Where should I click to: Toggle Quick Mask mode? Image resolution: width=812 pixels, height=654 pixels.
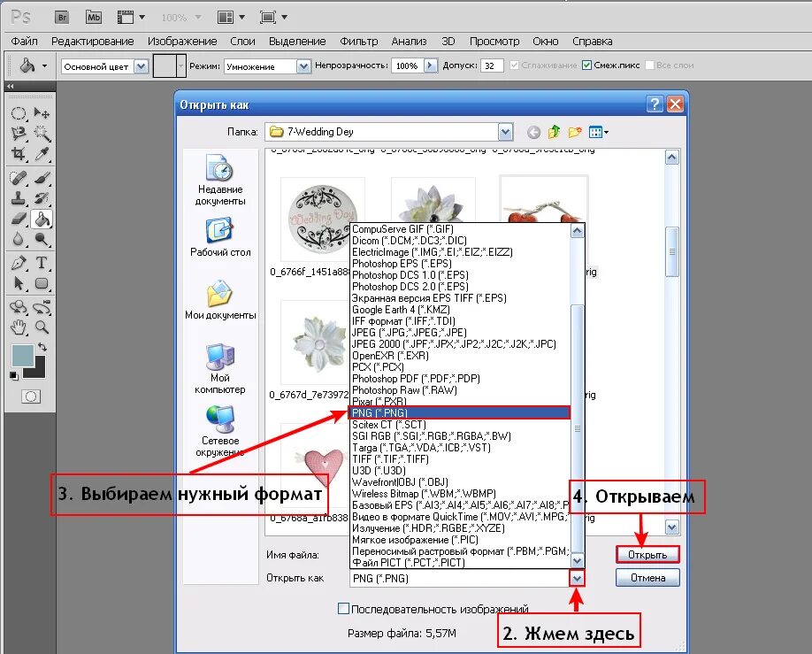click(x=31, y=397)
